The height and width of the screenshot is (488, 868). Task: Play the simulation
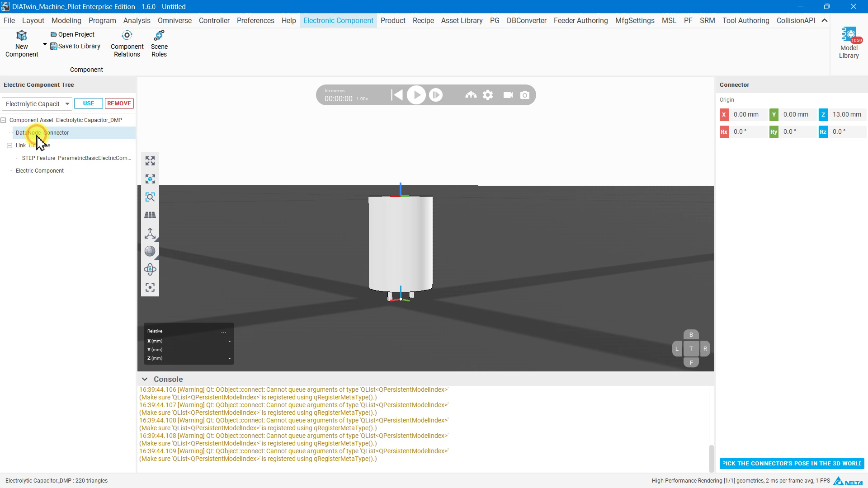coord(416,95)
